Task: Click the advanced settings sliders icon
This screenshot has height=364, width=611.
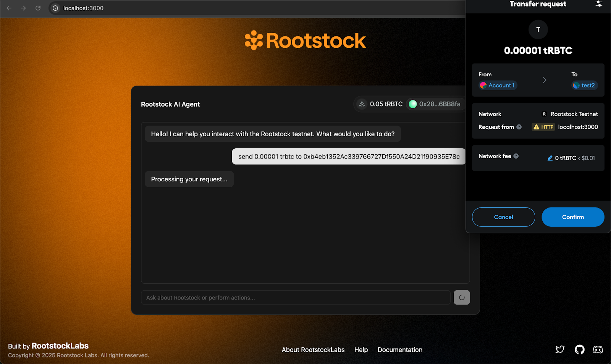Action: (598, 4)
